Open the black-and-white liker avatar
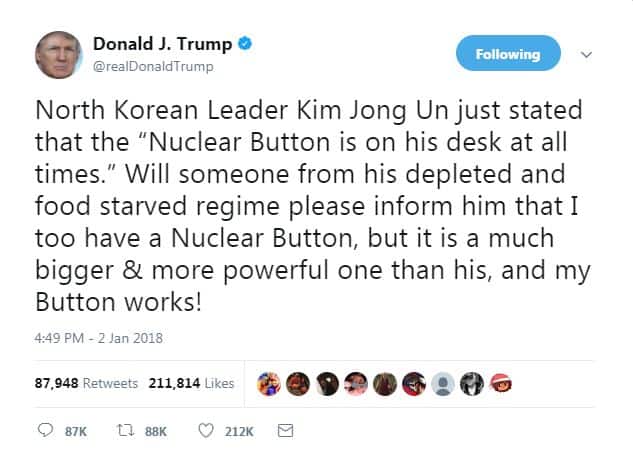The image size is (633, 469). click(472, 383)
